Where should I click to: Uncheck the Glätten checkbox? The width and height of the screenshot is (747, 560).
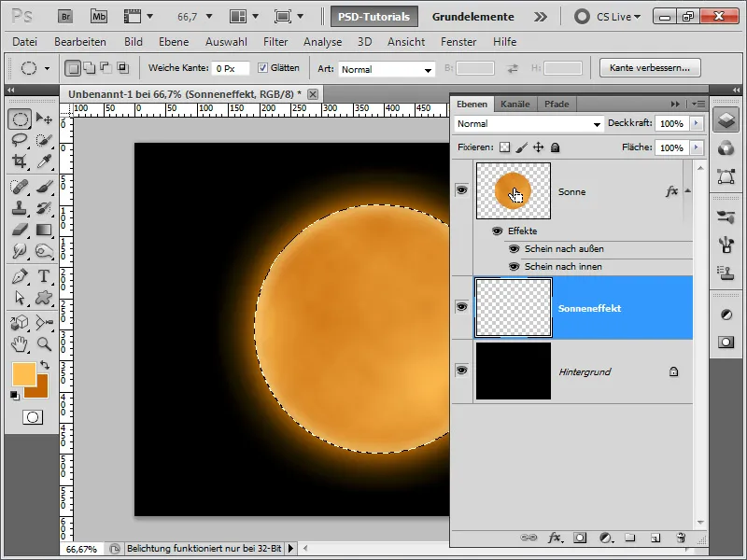(x=262, y=67)
